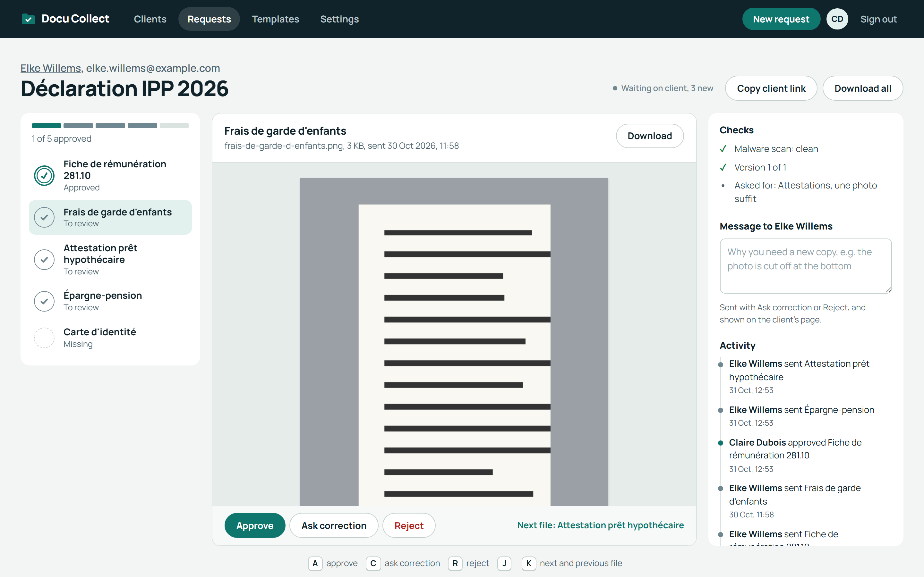The height and width of the screenshot is (577, 924).
Task: Approve the current document
Action: (x=255, y=525)
